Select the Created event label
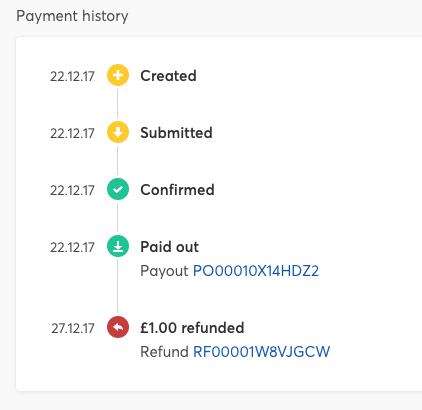This screenshot has width=422, height=410. tap(168, 76)
